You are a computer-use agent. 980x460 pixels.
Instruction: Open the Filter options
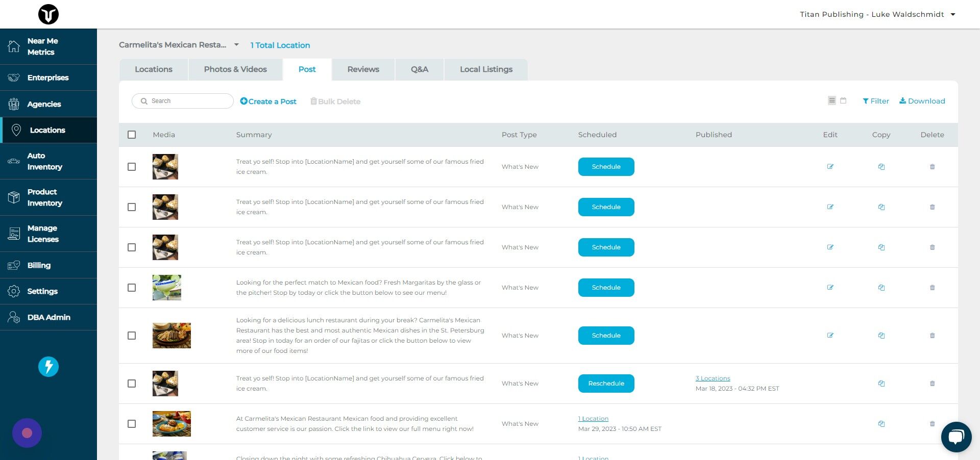coord(876,101)
